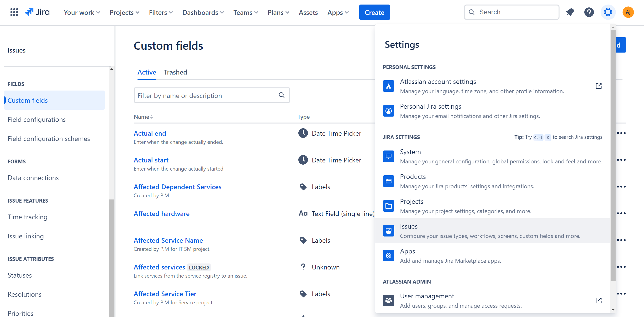Open the more options menu beside System
644x317 pixels.
622,159
